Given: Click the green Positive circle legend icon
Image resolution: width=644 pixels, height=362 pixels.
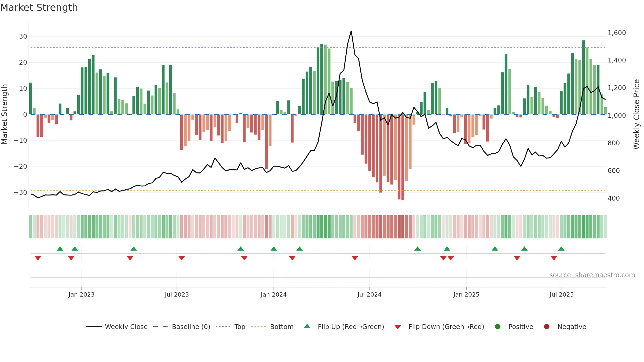Looking at the screenshot, I should [x=498, y=327].
